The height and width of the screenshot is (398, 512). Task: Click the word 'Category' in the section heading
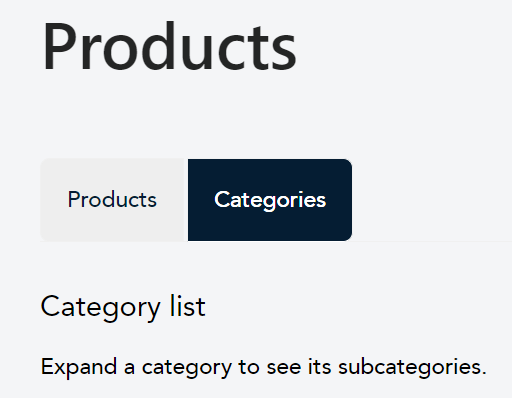[101, 308]
